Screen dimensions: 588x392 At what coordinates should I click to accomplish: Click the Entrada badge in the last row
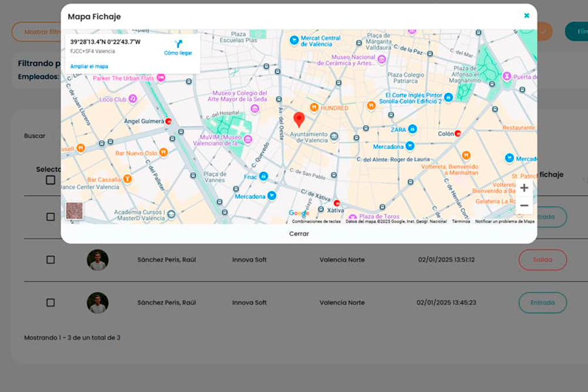click(542, 303)
